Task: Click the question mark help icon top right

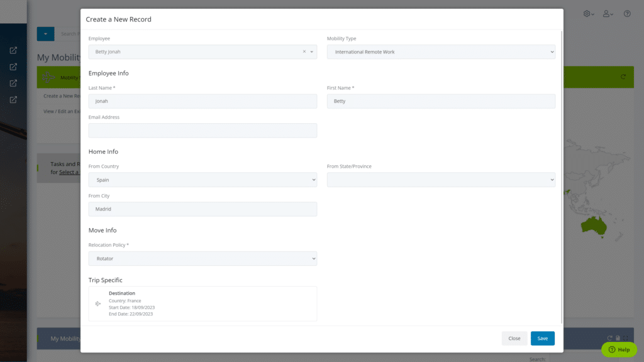Action: (x=627, y=13)
